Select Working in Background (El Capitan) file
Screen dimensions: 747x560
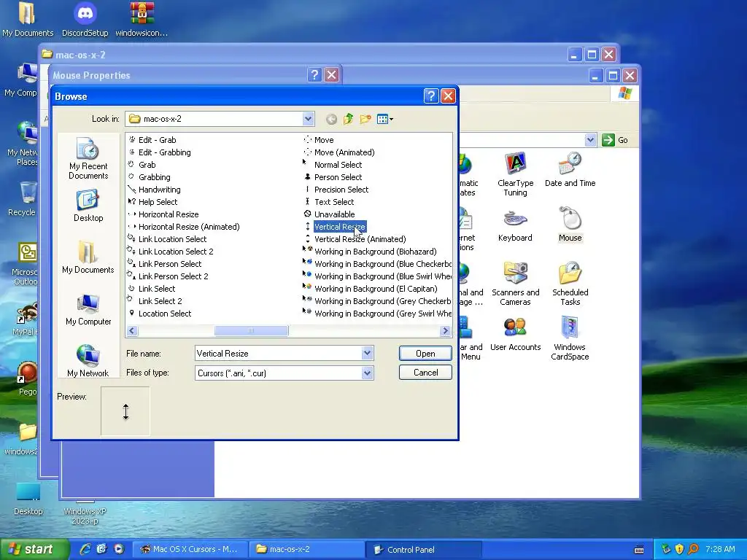(371, 289)
